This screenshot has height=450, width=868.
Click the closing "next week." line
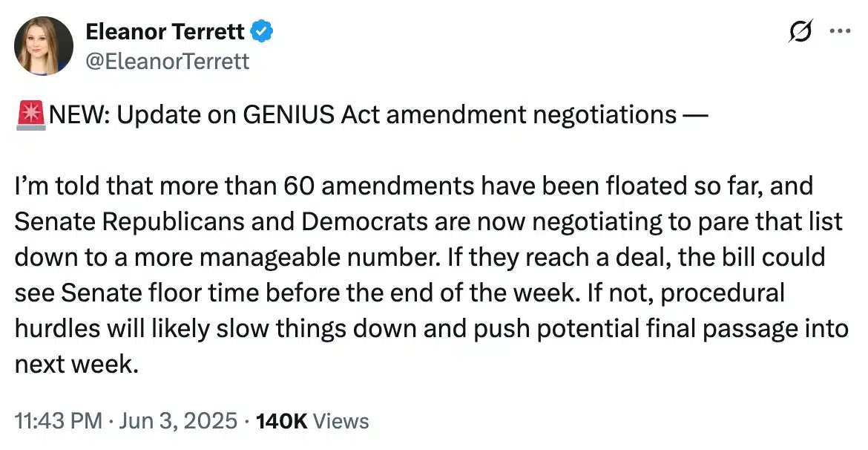(76, 365)
